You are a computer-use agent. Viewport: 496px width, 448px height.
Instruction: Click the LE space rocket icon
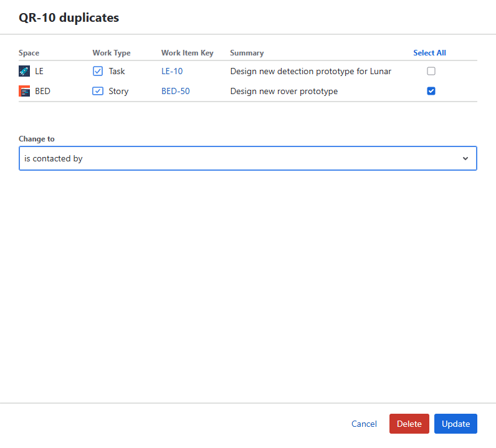(x=24, y=71)
